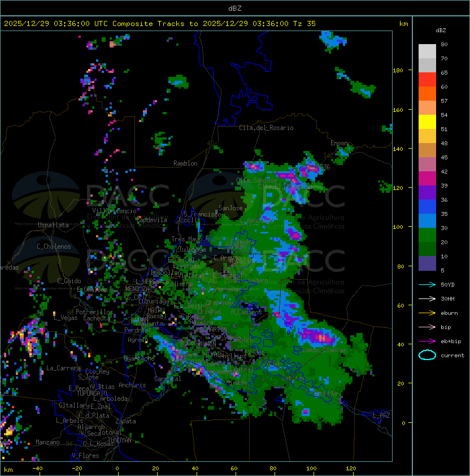Click the TUNUYAN label on map
The height and width of the screenshot is (476, 470).
(x=120, y=440)
